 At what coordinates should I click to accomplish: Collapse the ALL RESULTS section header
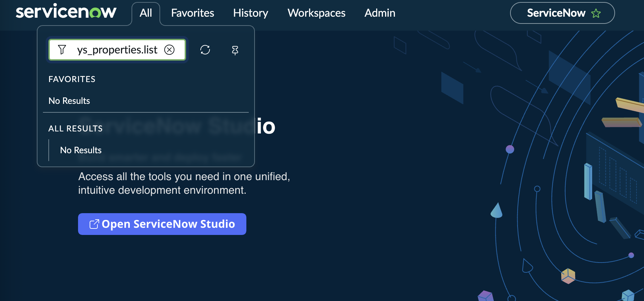(75, 128)
